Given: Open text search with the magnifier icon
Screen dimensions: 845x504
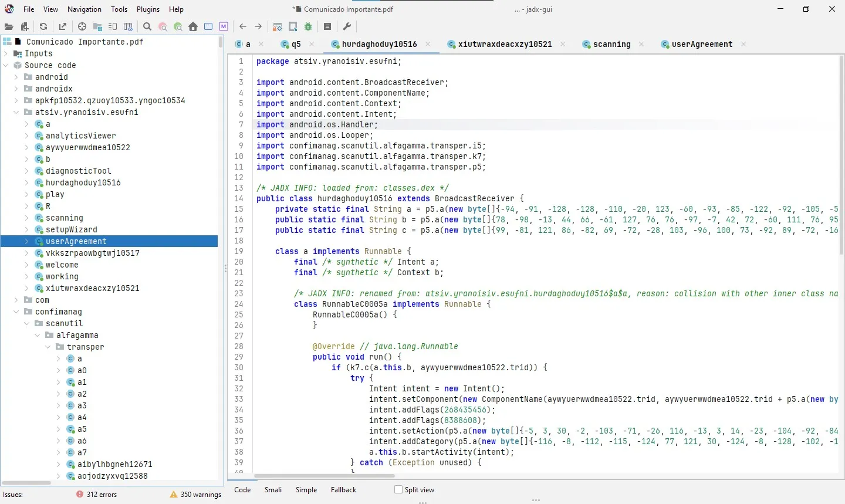Looking at the screenshot, I should (147, 26).
